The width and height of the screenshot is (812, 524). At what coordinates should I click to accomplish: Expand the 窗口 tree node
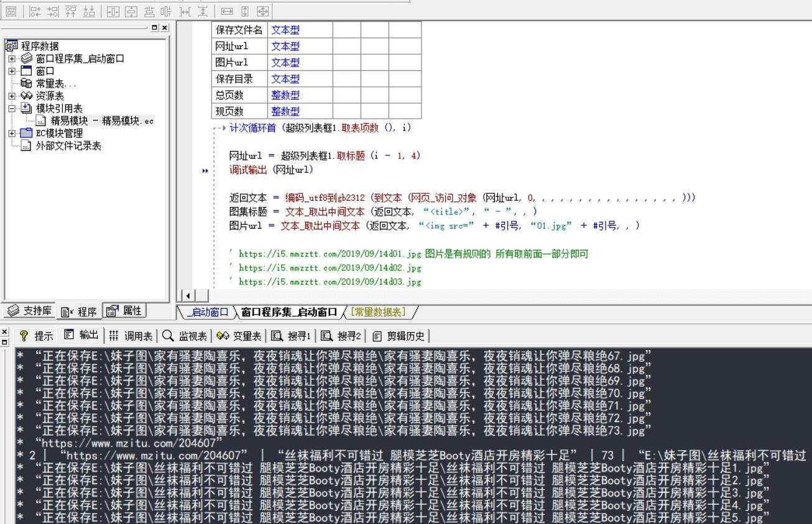coord(11,70)
